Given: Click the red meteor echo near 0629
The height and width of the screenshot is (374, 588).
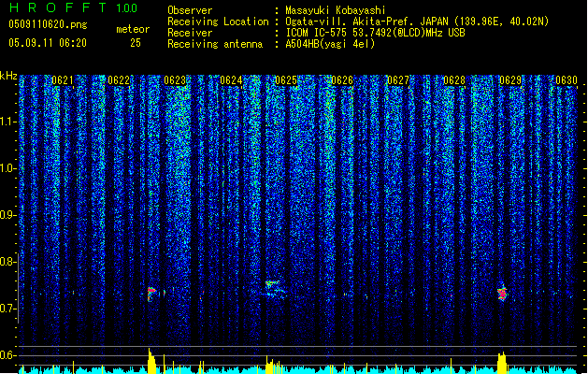Looking at the screenshot, I should coord(503,294).
